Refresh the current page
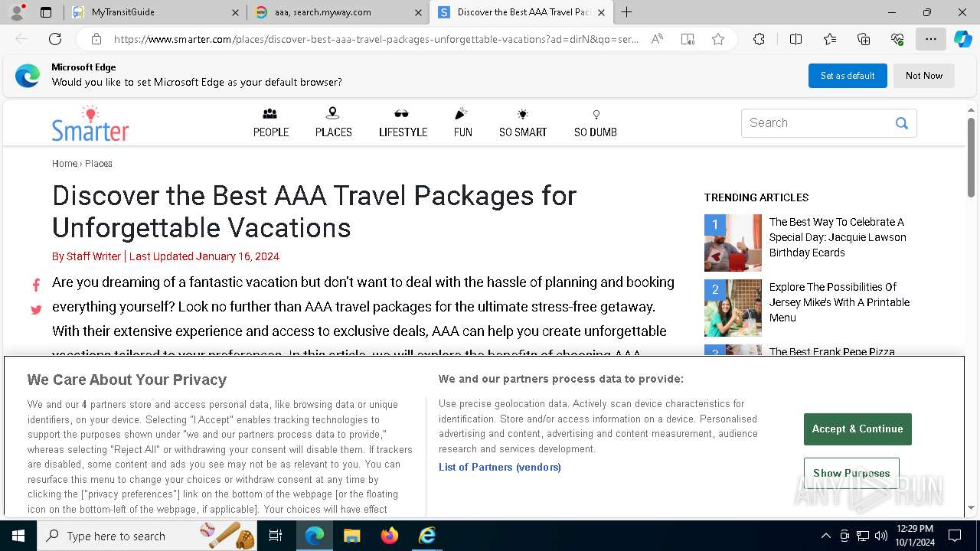The height and width of the screenshot is (551, 980). tap(55, 39)
